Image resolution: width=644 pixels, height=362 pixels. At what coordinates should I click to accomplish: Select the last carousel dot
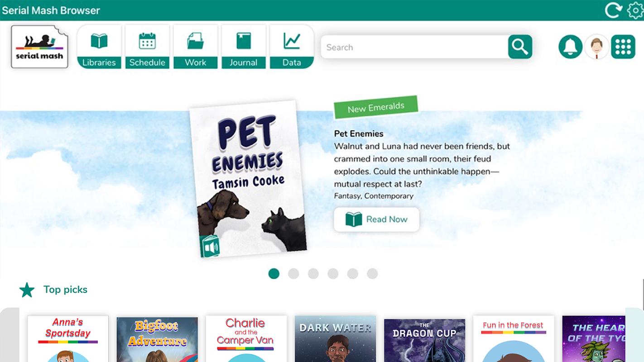click(x=372, y=274)
